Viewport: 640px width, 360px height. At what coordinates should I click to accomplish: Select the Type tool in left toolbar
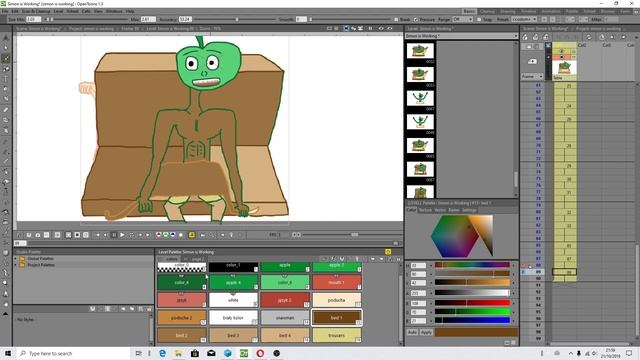click(6, 79)
